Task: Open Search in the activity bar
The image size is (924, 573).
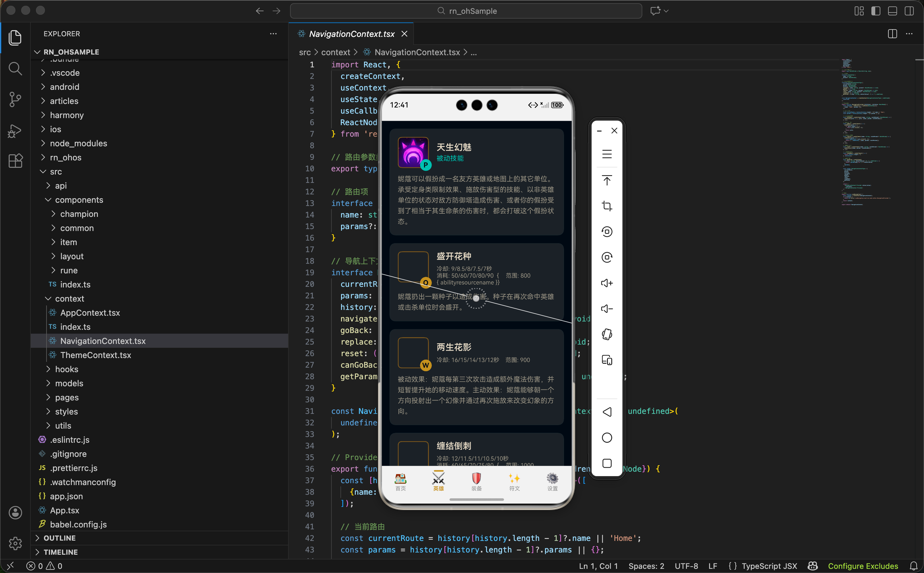Action: tap(15, 69)
